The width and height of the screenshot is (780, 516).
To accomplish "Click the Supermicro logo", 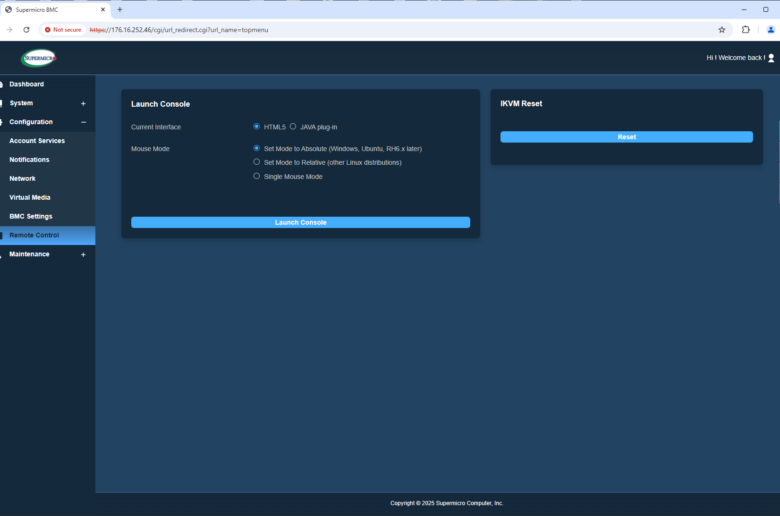I will pos(38,58).
